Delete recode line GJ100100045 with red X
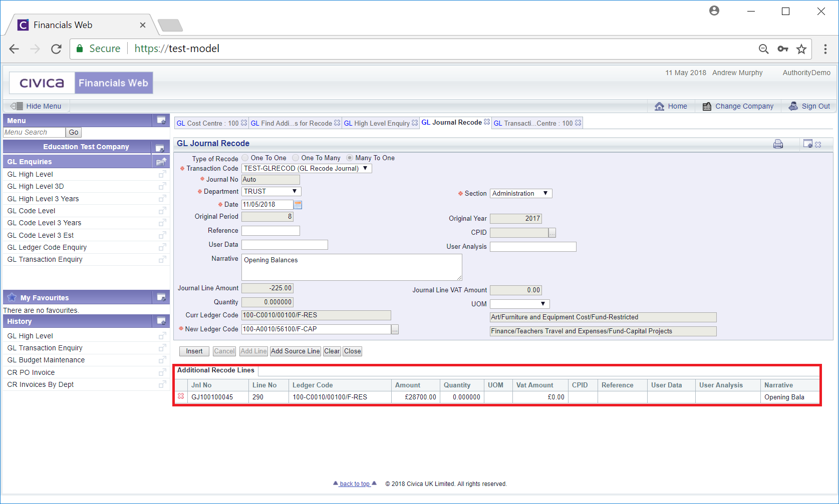 point(181,396)
